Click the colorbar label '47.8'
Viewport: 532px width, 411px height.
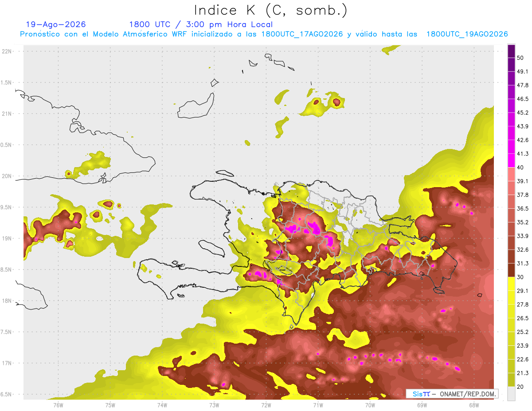pos(523,85)
